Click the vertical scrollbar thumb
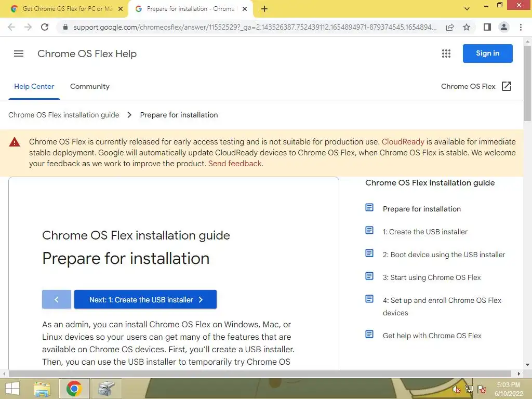Image resolution: width=532 pixels, height=399 pixels. [x=527, y=84]
